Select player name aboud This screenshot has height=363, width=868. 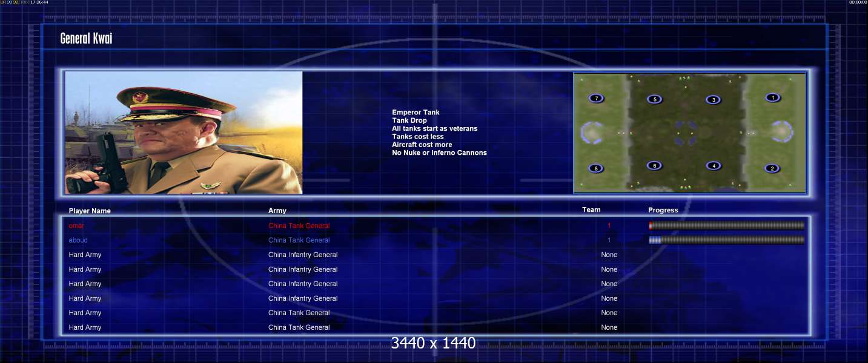78,240
